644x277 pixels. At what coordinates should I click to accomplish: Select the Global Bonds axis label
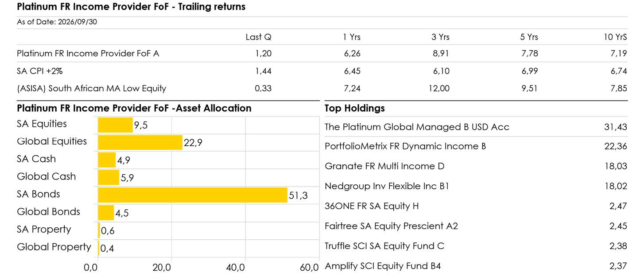[49, 211]
